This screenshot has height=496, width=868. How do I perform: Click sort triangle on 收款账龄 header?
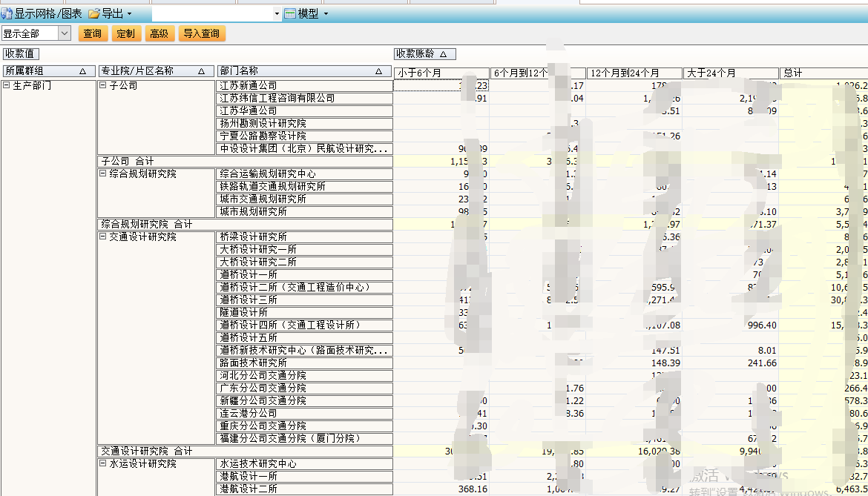[443, 54]
